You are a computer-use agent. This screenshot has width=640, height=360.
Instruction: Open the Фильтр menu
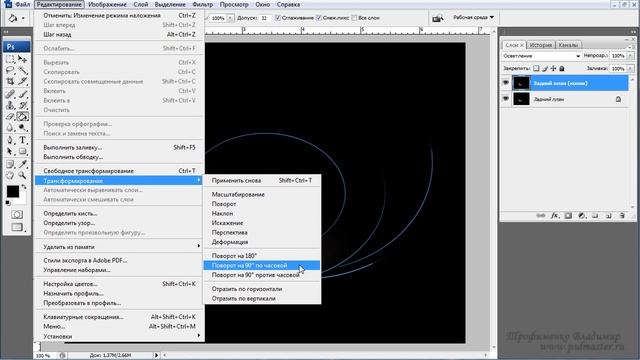point(203,4)
